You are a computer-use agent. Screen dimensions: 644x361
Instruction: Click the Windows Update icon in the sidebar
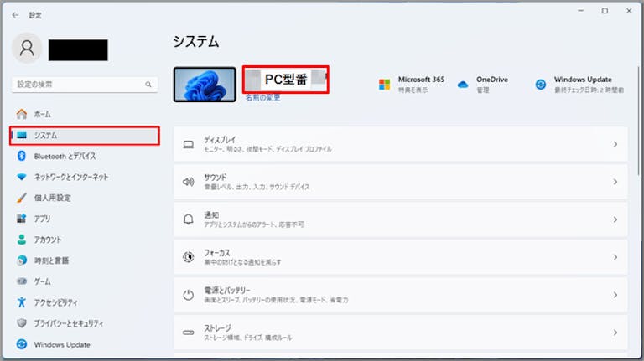22,344
